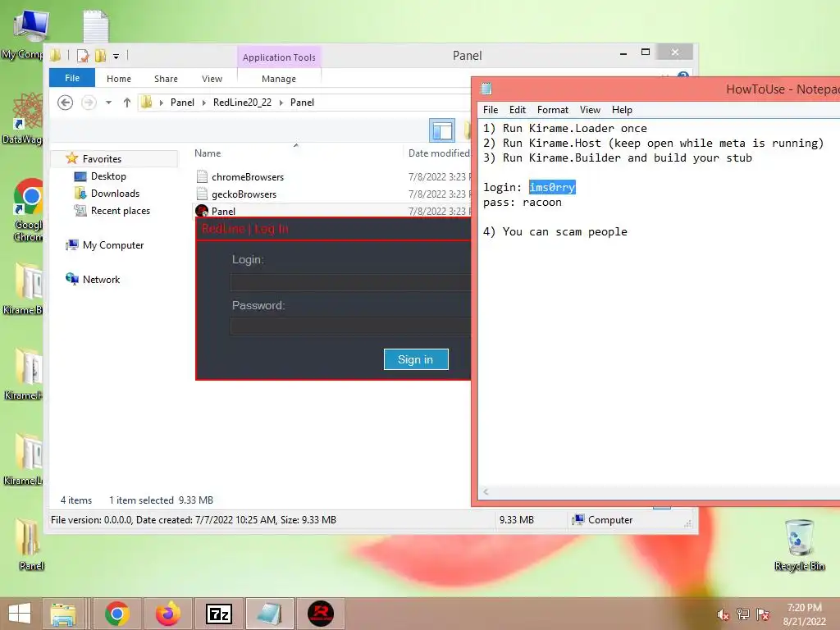Click the network tray icon
This screenshot has height=630, width=840.
tap(742, 614)
